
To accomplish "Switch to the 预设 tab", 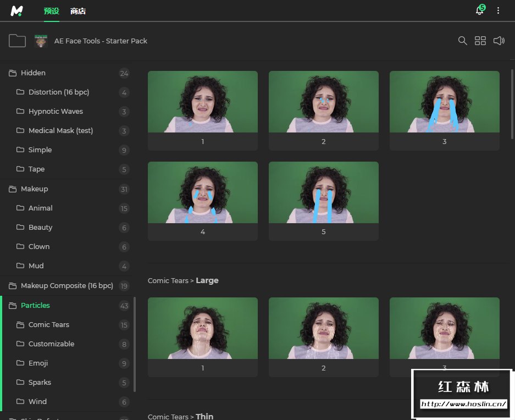I will pyautogui.click(x=51, y=11).
